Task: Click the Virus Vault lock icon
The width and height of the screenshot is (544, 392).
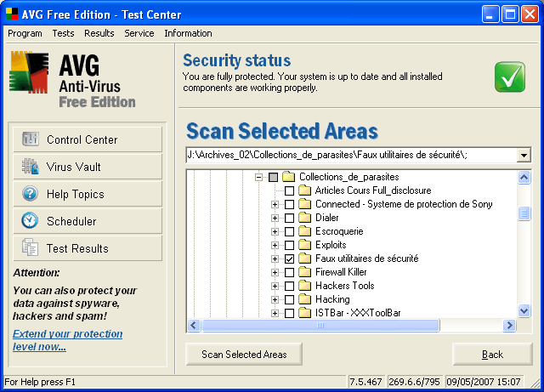Action: click(31, 167)
